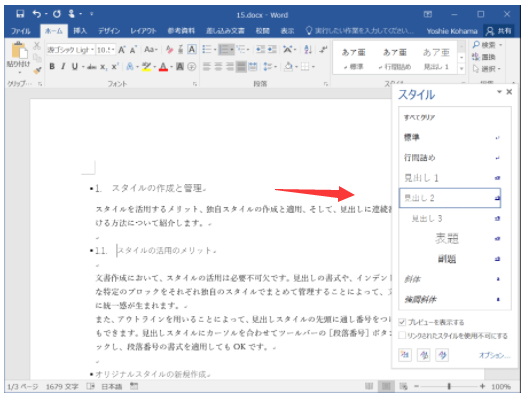Toggle the Justify alignment button
The image size is (526, 398).
[241, 66]
